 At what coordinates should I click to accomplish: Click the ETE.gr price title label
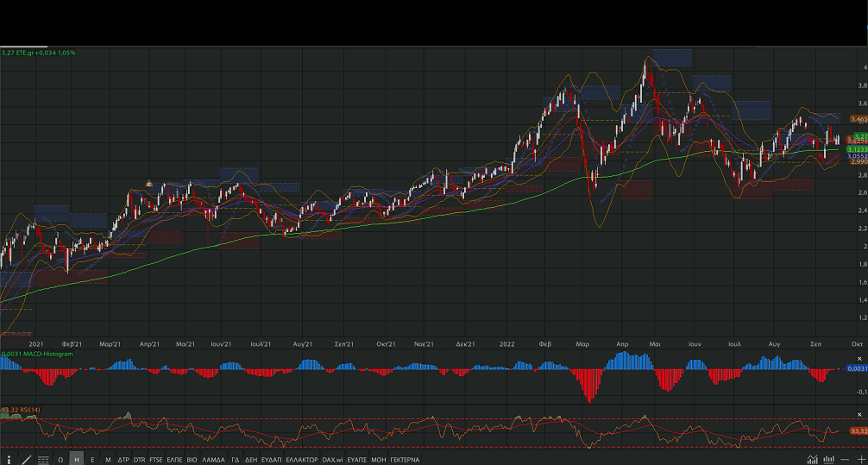pyautogui.click(x=38, y=53)
